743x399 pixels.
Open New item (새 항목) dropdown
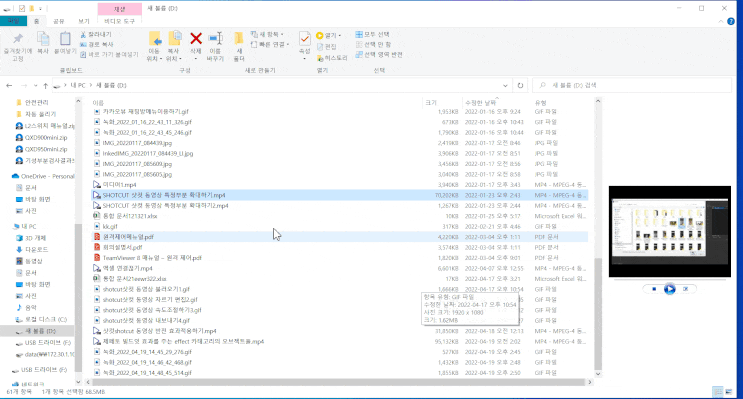coord(267,35)
